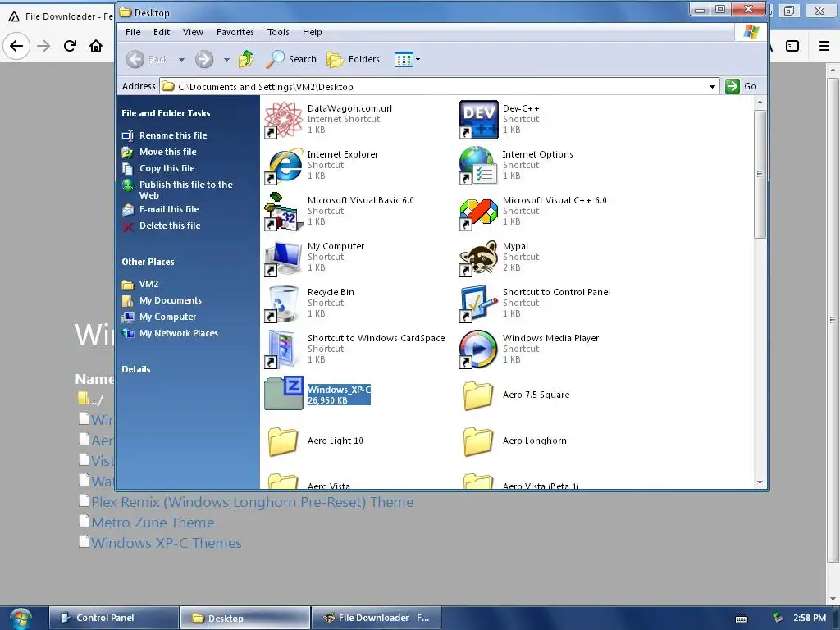
Task: Open the Tools menu
Action: [x=278, y=32]
